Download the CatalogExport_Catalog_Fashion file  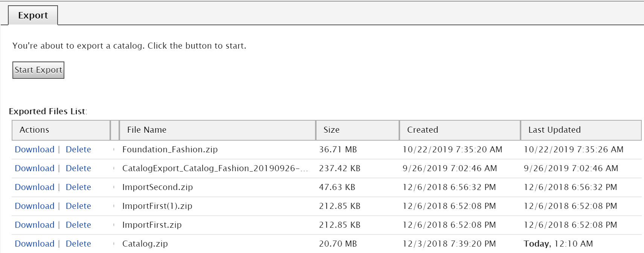35,168
